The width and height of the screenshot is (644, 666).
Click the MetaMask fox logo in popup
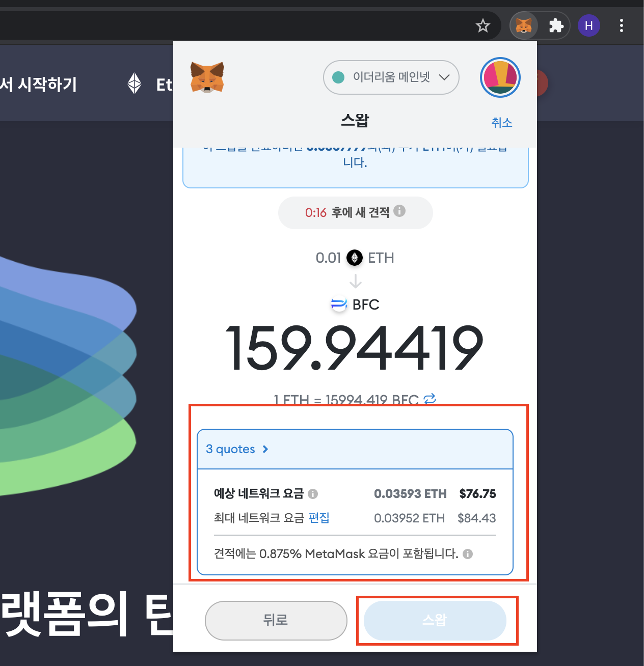pyautogui.click(x=207, y=77)
